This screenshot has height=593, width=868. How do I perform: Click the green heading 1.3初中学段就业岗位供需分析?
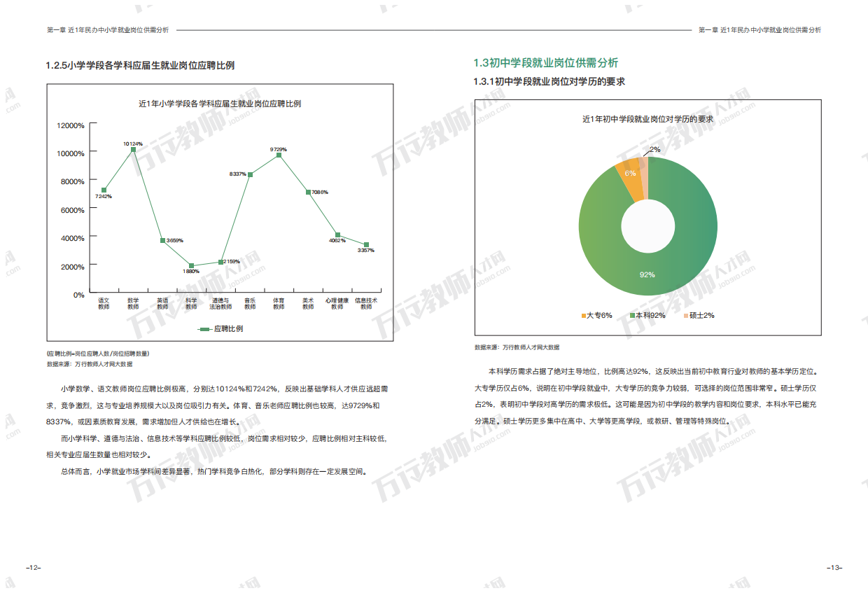[546, 63]
